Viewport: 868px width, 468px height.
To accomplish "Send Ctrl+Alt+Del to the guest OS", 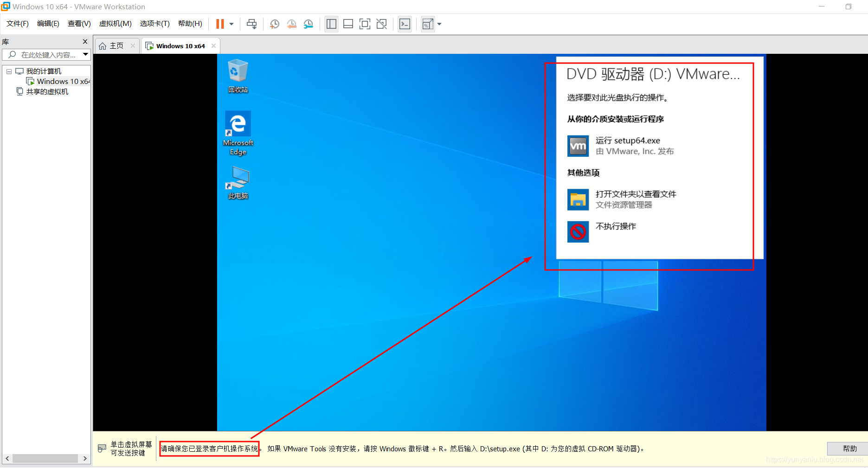I will (251, 24).
